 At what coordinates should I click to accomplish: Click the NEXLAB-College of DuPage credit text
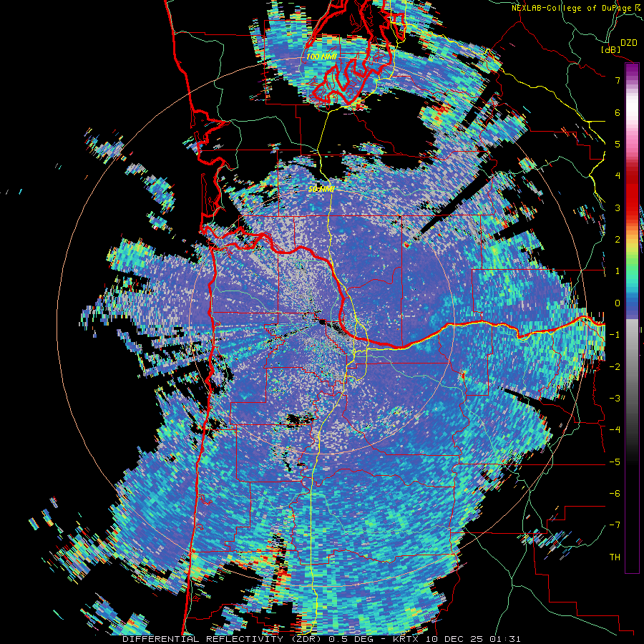tap(572, 8)
